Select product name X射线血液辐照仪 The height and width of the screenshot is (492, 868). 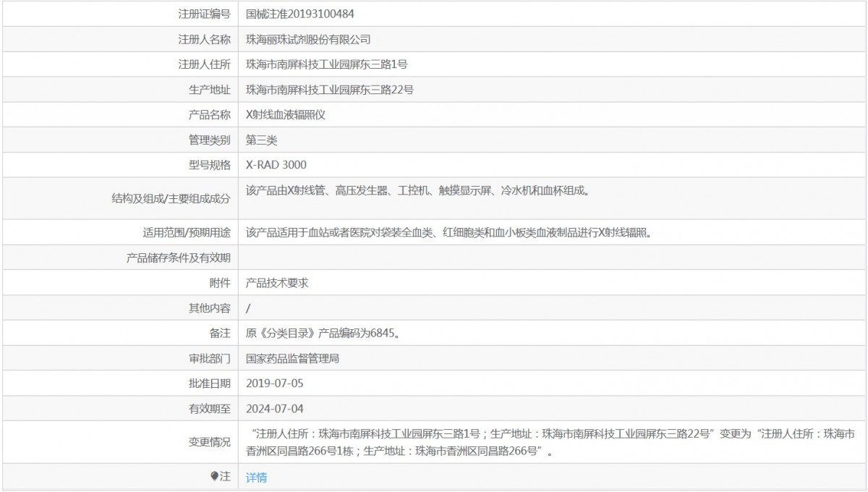point(286,115)
